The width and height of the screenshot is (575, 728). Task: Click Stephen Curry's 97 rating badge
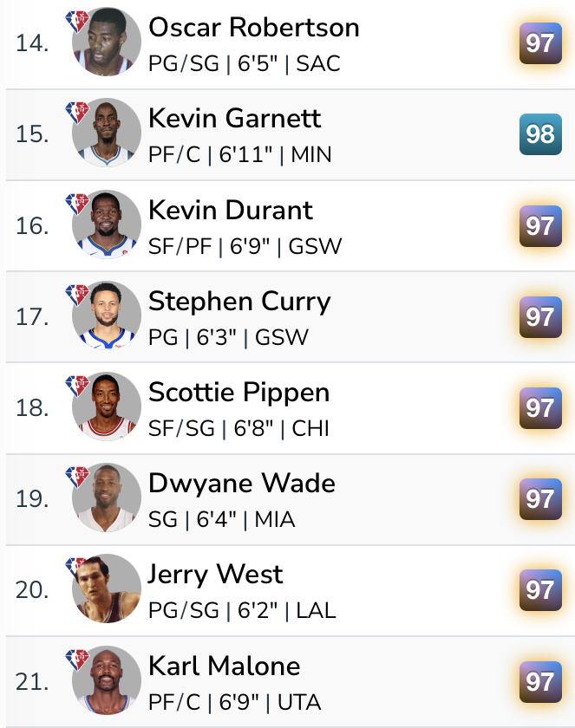tap(539, 316)
